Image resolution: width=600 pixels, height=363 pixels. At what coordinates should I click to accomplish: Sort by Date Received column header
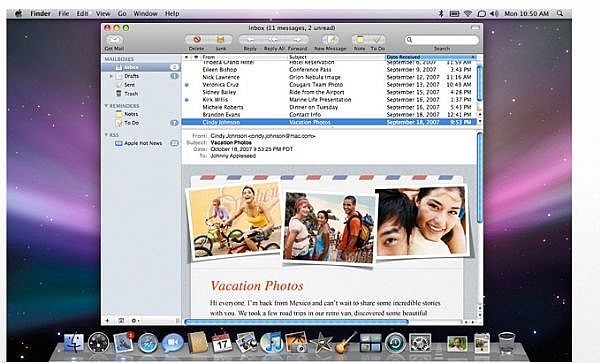430,57
